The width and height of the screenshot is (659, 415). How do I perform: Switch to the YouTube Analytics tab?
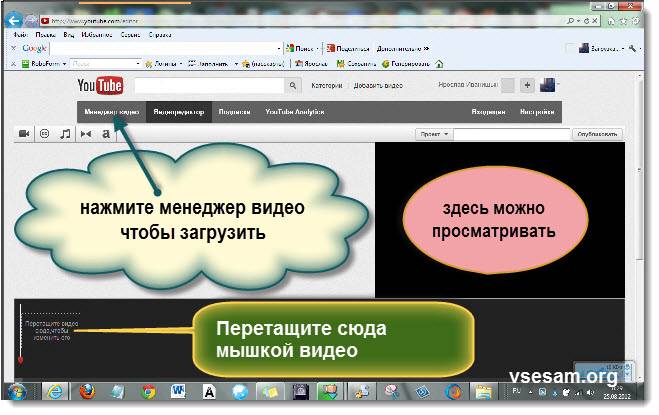pos(294,112)
